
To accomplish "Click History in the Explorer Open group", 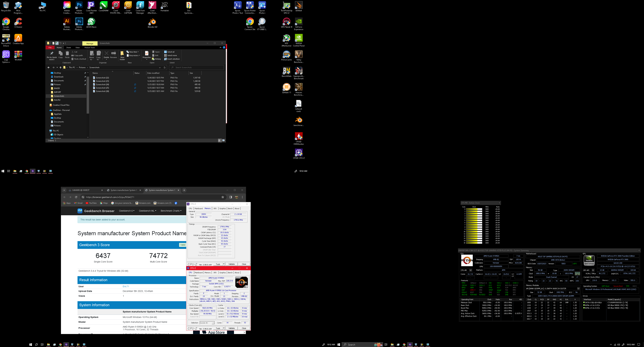I will [x=156, y=59].
